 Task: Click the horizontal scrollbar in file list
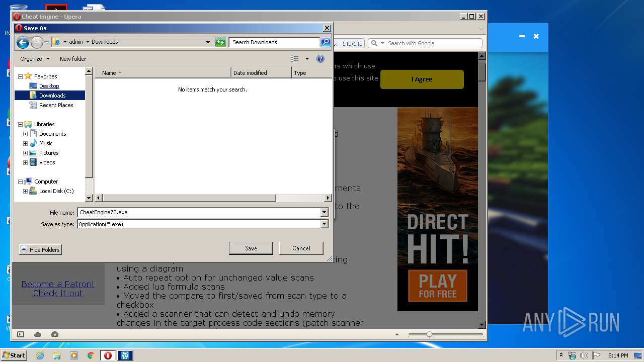coord(189,198)
